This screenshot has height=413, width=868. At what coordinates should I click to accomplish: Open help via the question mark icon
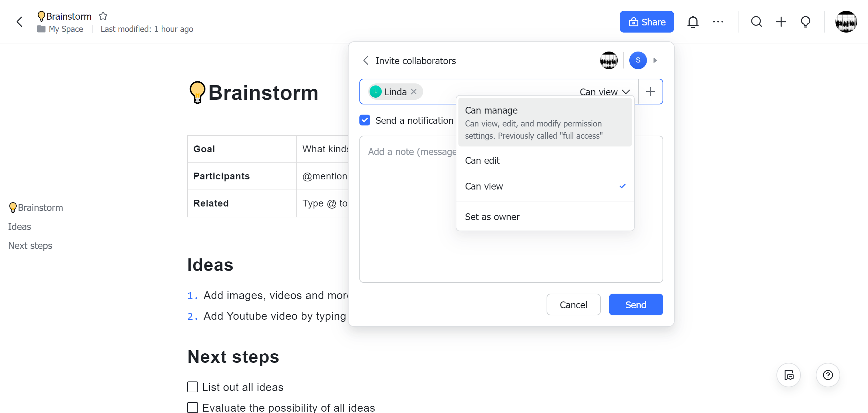pyautogui.click(x=827, y=375)
